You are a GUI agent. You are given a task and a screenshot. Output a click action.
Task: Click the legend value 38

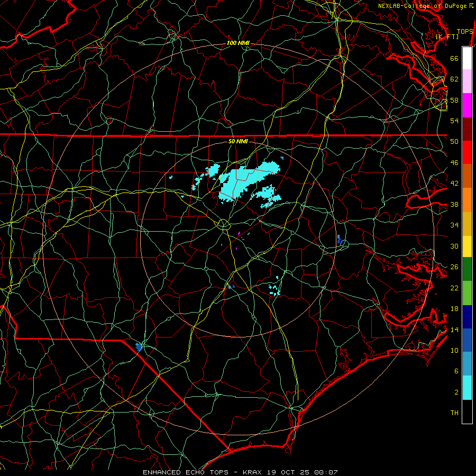[454, 204]
